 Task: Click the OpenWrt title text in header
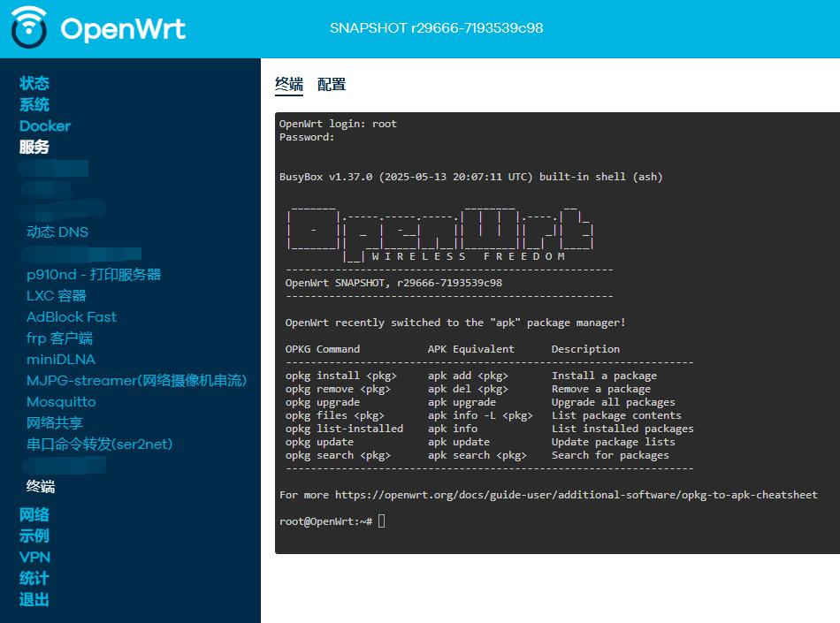point(123,29)
